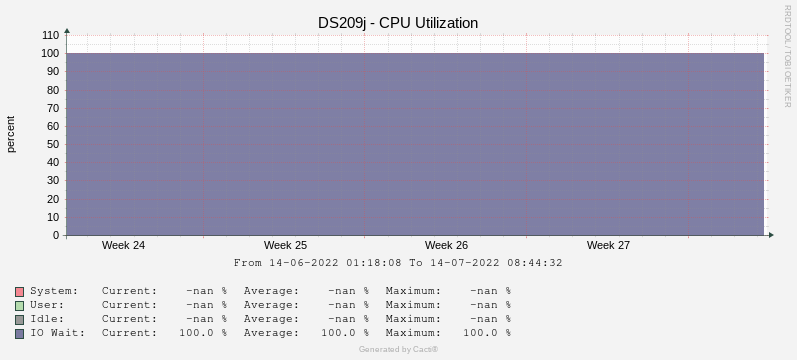The image size is (797, 360).
Task: Click the graph title DS209j - CPU Utilization
Action: point(398,23)
